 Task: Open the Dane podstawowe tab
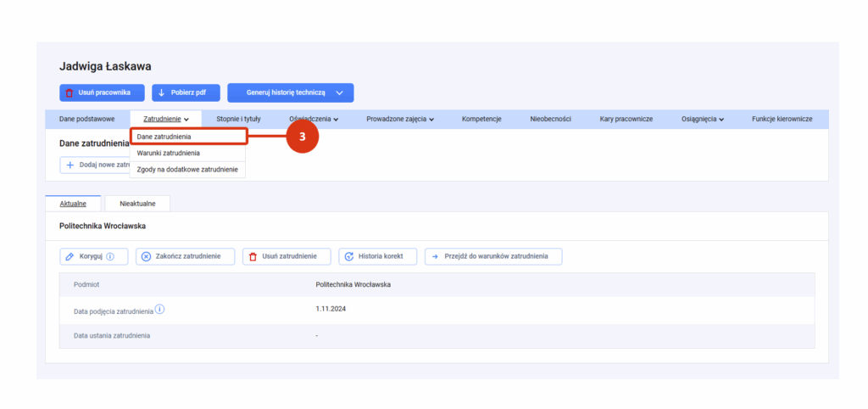pyautogui.click(x=87, y=119)
